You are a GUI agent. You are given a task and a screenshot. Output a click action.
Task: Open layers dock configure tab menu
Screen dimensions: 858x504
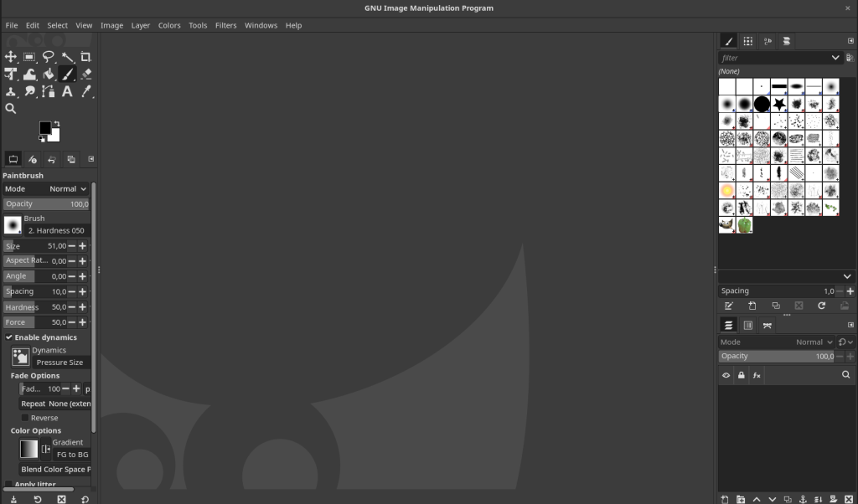pos(850,325)
